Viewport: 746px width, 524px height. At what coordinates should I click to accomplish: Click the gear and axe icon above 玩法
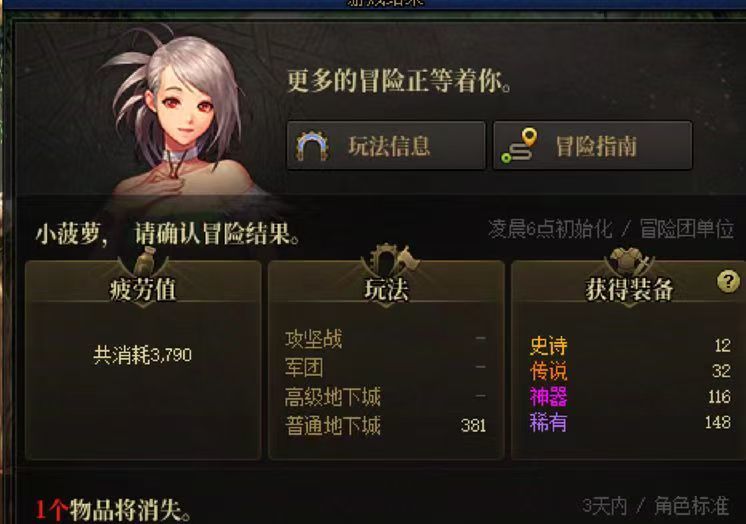point(390,259)
